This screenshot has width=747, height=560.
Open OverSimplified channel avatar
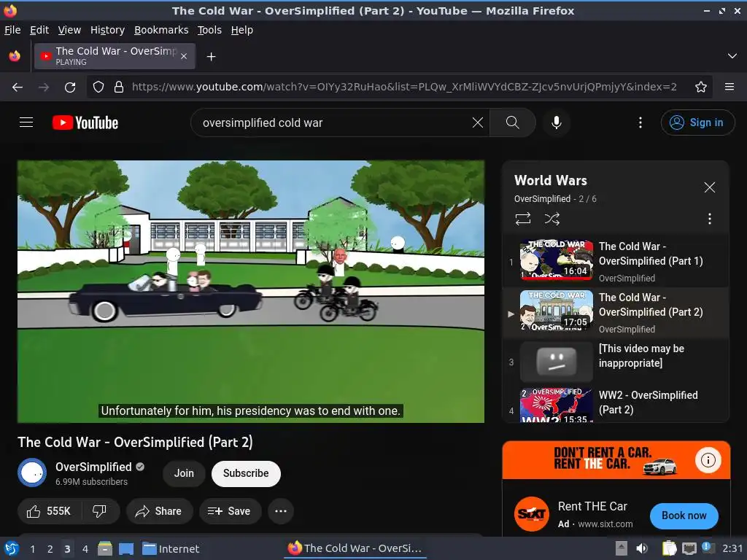[32, 472]
